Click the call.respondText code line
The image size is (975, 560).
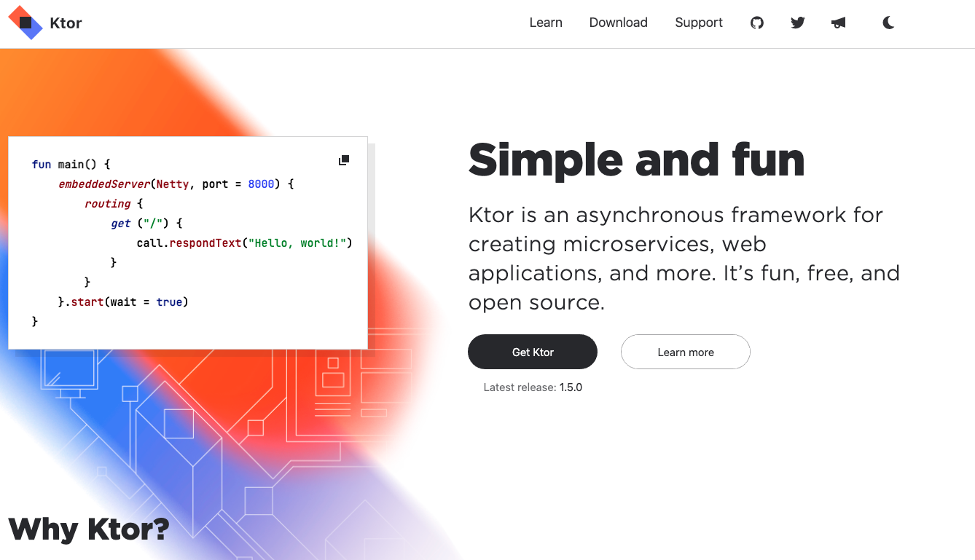[x=245, y=243]
